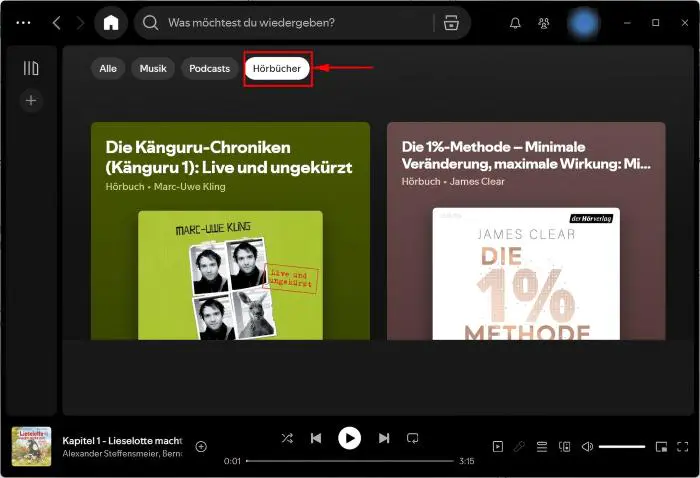700x478 pixels.
Task: Toggle shuffle playback
Action: pyautogui.click(x=288, y=438)
